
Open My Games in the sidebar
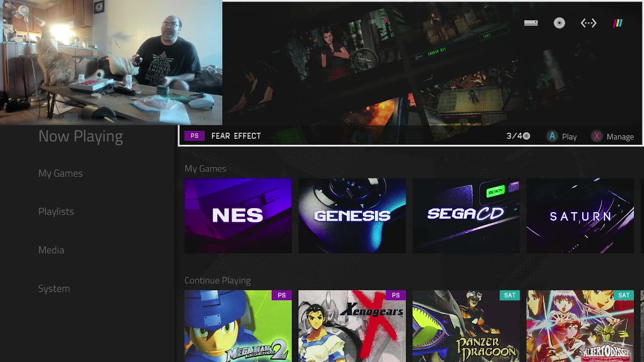60,173
